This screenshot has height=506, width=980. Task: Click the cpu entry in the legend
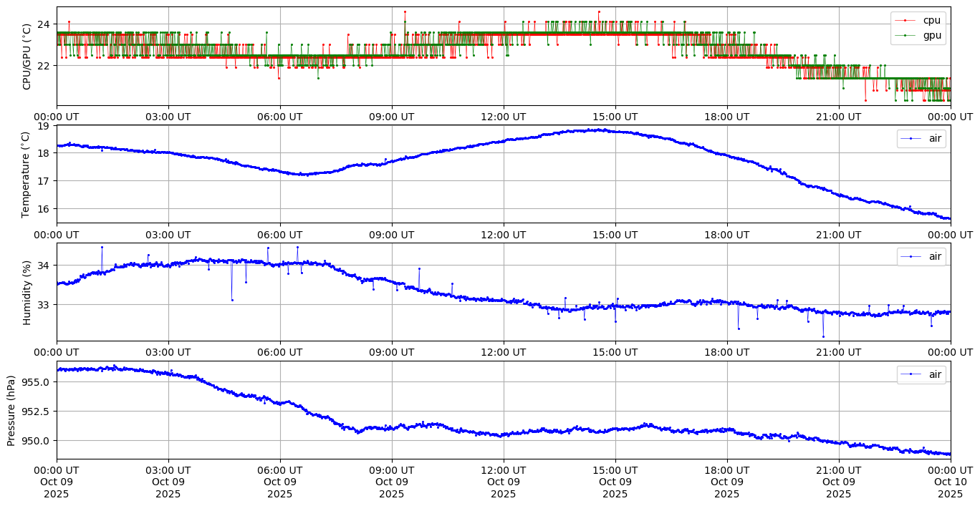click(931, 20)
